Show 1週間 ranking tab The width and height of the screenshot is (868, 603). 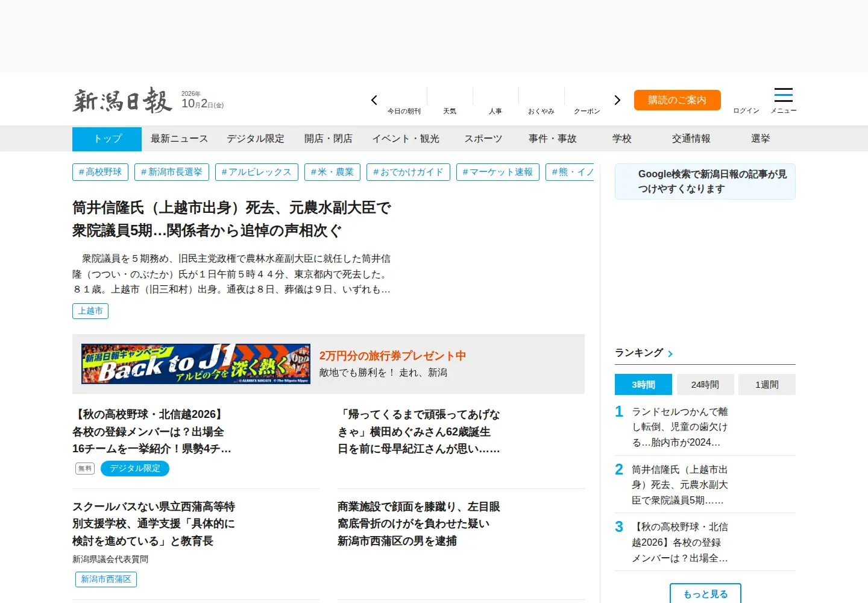click(767, 385)
